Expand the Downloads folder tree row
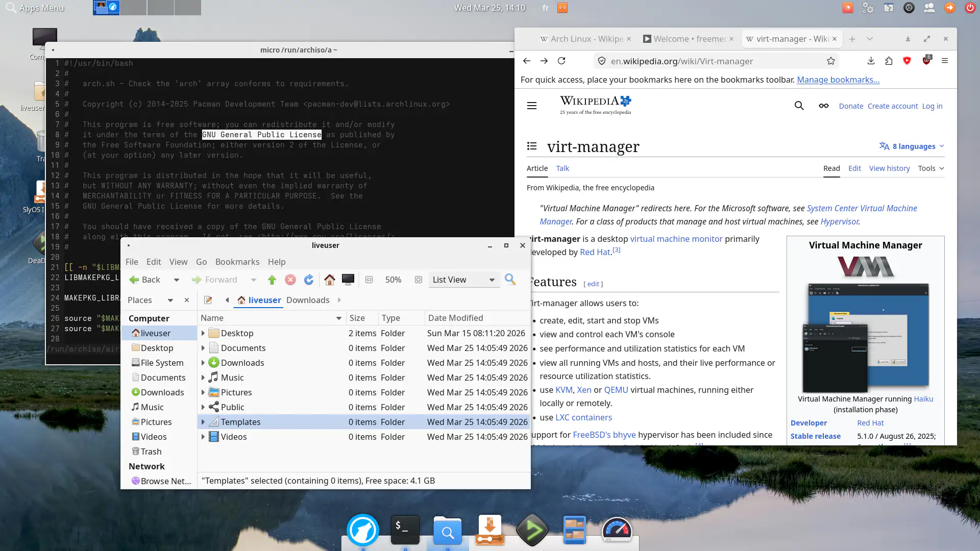Viewport: 980px width, 551px height. click(203, 363)
